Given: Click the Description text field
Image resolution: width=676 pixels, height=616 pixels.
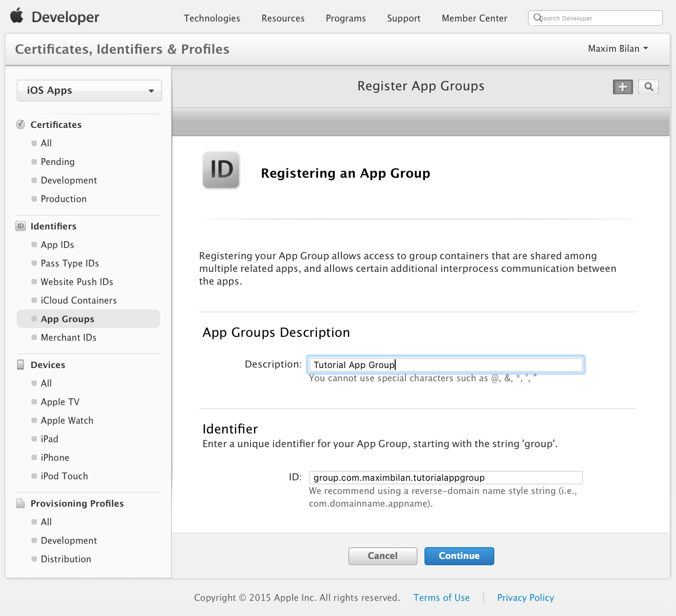Looking at the screenshot, I should (445, 364).
